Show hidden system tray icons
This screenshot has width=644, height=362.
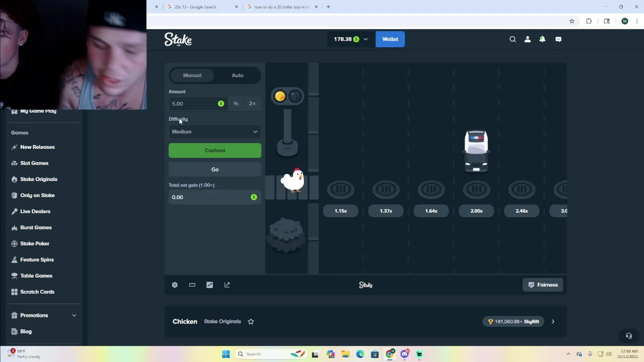[569, 354]
